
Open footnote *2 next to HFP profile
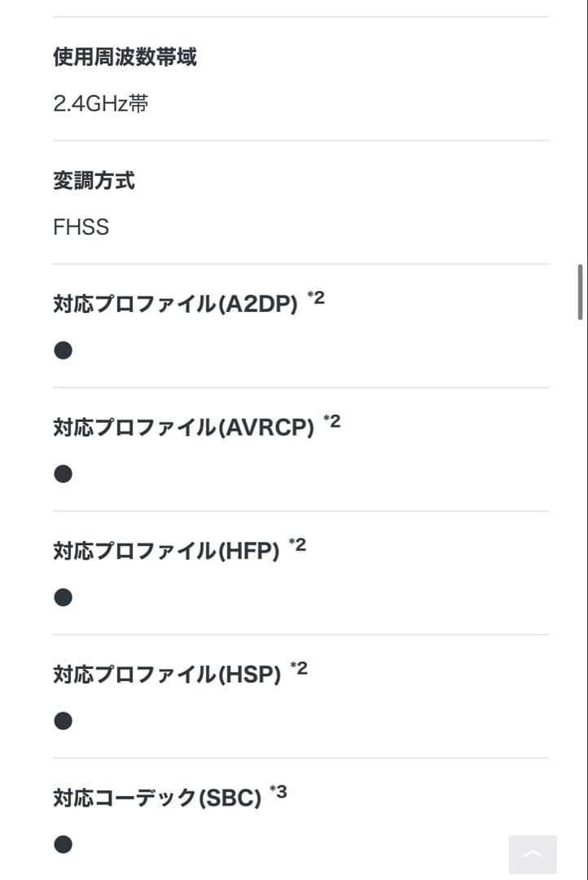(x=298, y=545)
